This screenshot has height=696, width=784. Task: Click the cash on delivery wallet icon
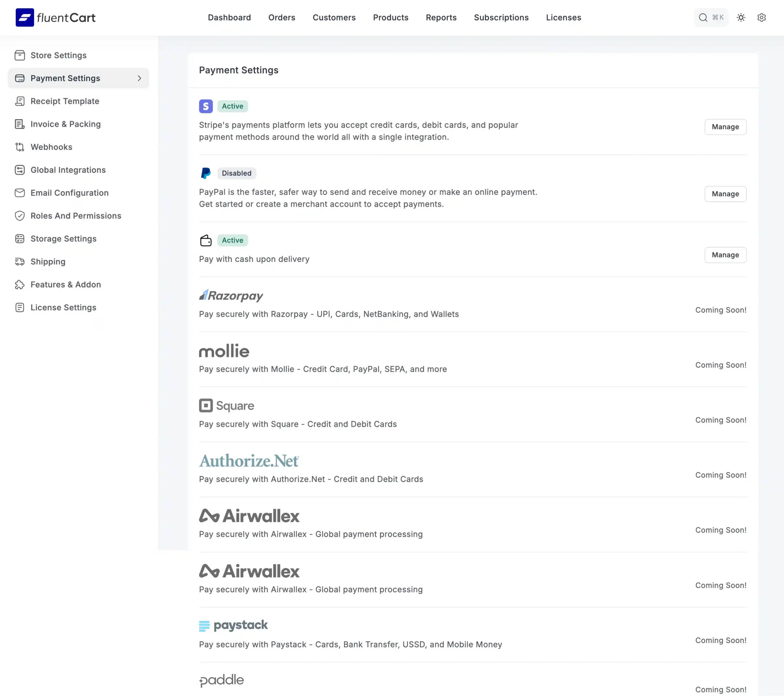[205, 240]
